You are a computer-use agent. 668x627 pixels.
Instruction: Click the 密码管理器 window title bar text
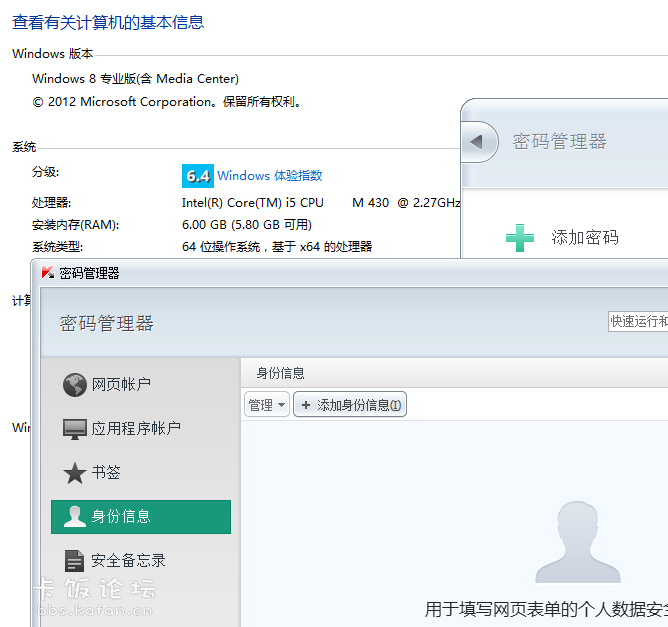(89, 273)
